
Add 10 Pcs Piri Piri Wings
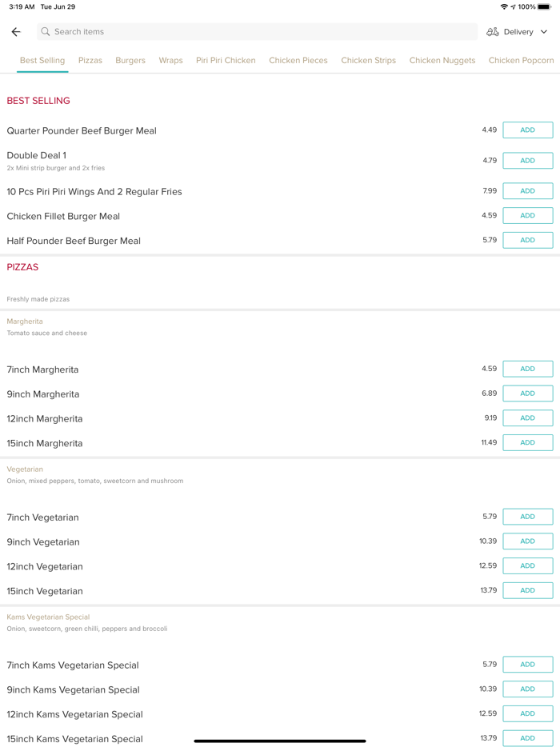(527, 191)
